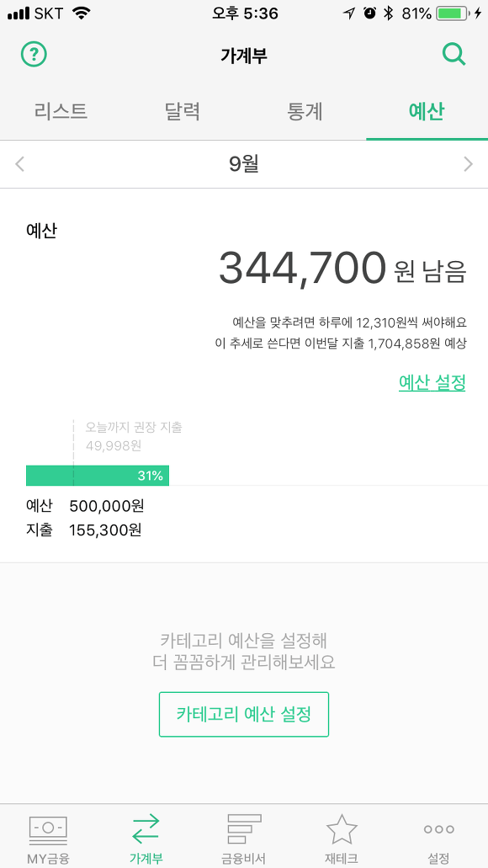The width and height of the screenshot is (488, 868).
Task: Select the 예산 tab
Action: (x=427, y=111)
